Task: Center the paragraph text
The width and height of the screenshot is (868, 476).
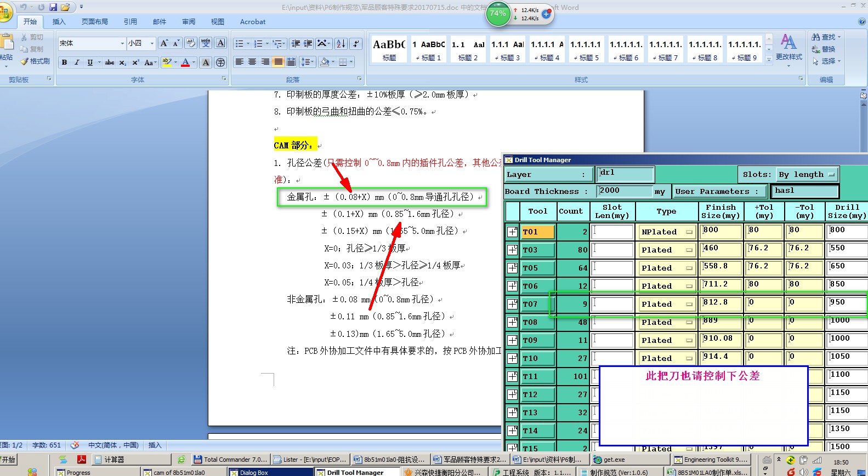Action: 252,62
